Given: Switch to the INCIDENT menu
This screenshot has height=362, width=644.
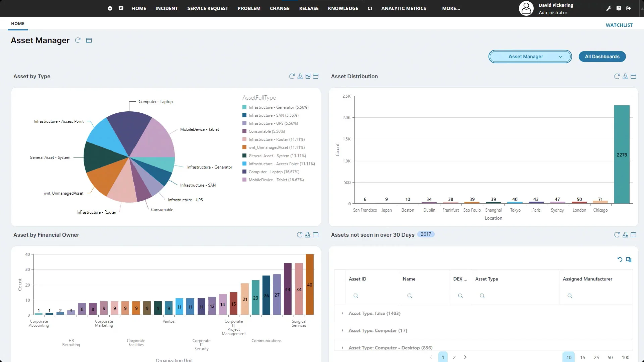Looking at the screenshot, I should point(166,8).
